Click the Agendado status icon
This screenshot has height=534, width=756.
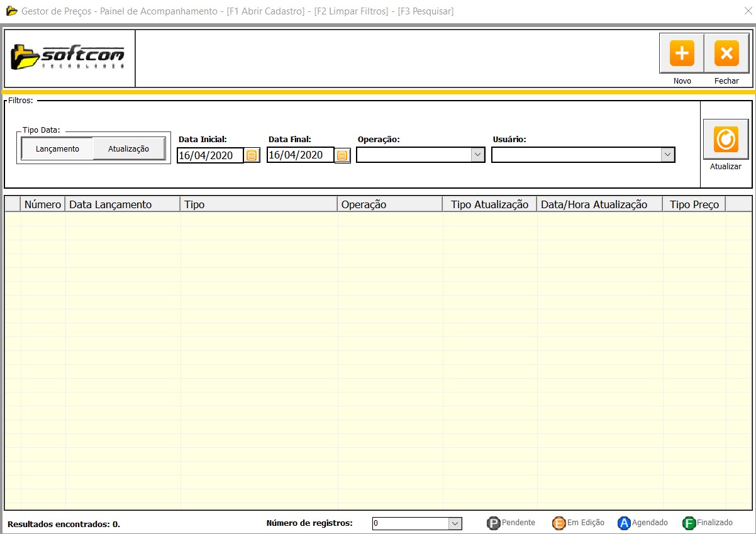click(x=624, y=523)
